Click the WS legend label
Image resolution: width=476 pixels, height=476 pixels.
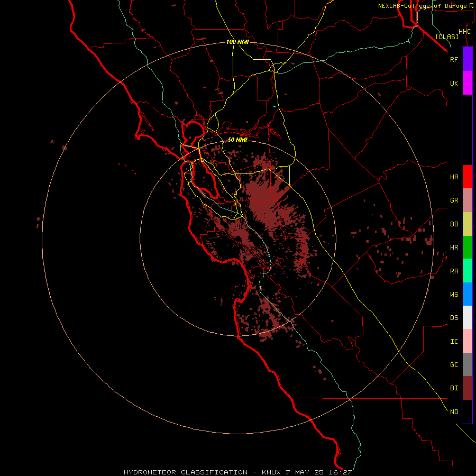(454, 294)
